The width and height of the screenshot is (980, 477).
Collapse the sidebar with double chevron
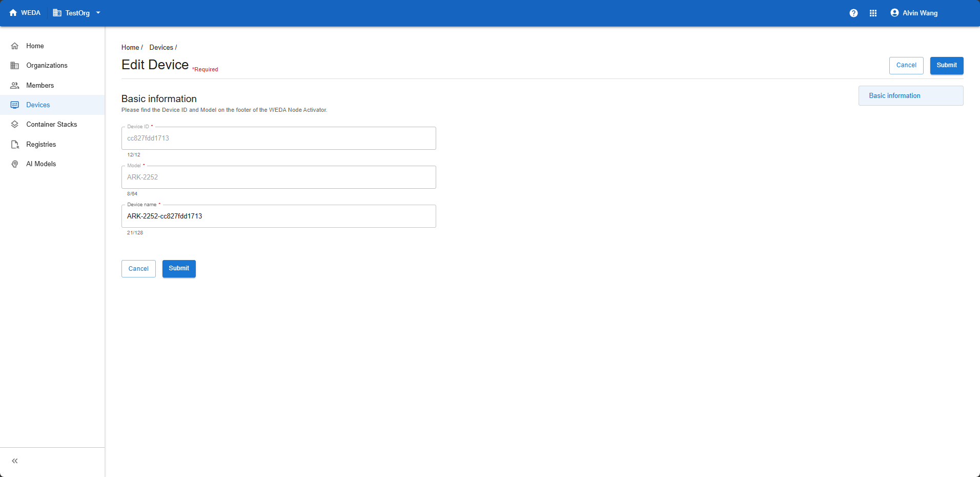pos(15,461)
